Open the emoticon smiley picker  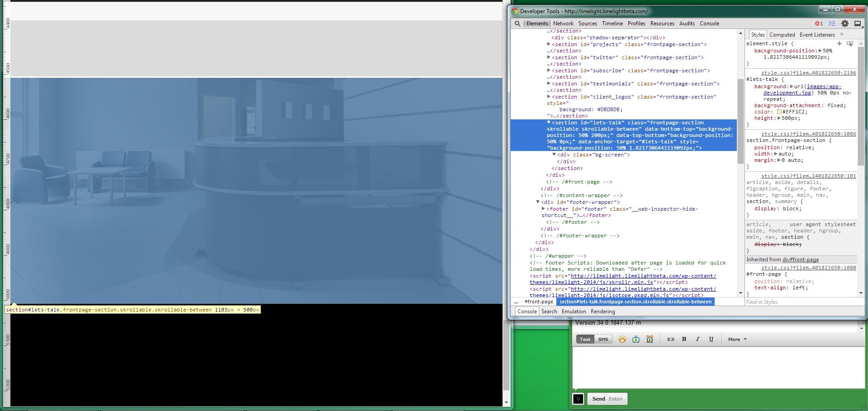pos(622,339)
